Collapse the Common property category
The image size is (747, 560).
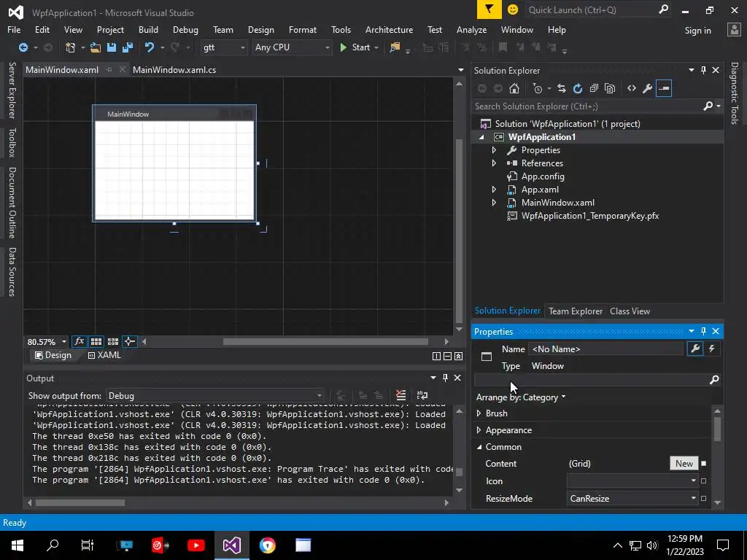(479, 447)
